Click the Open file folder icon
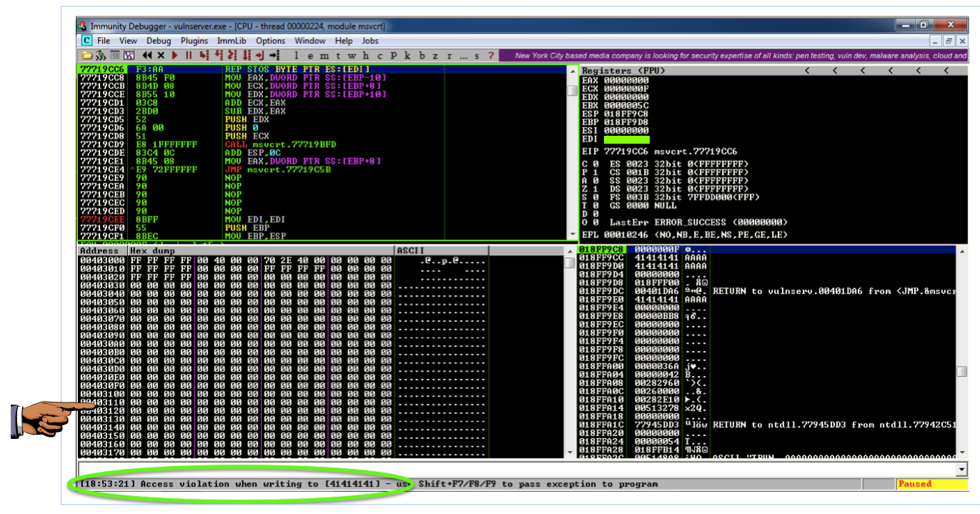Viewport: 980px width, 514px height. point(87,55)
